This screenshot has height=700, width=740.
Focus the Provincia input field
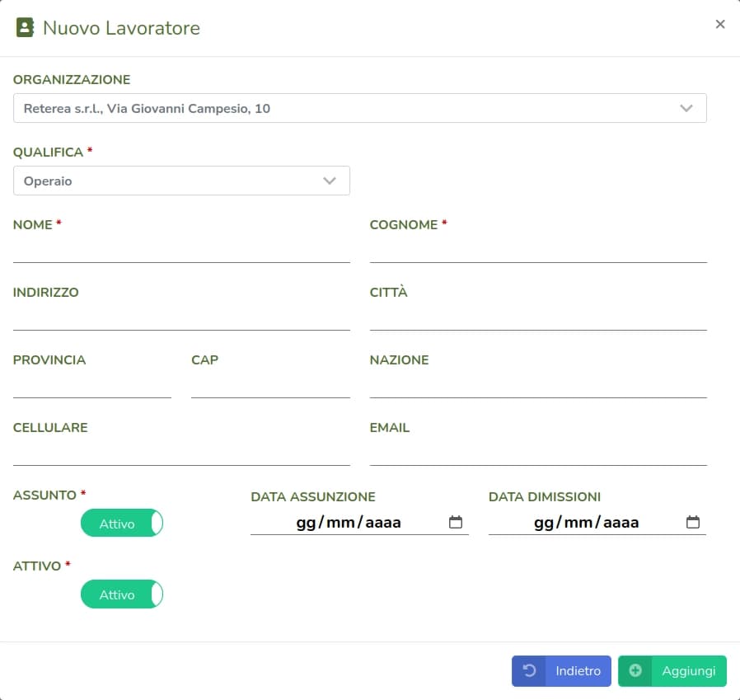click(x=92, y=384)
